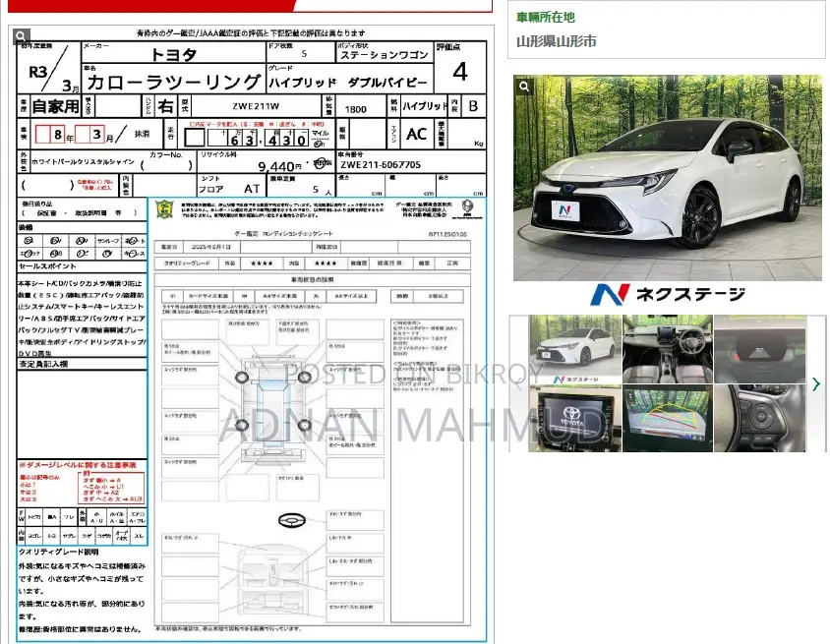
Task: Click the 査定員記入欄 heading
Action: [43, 364]
